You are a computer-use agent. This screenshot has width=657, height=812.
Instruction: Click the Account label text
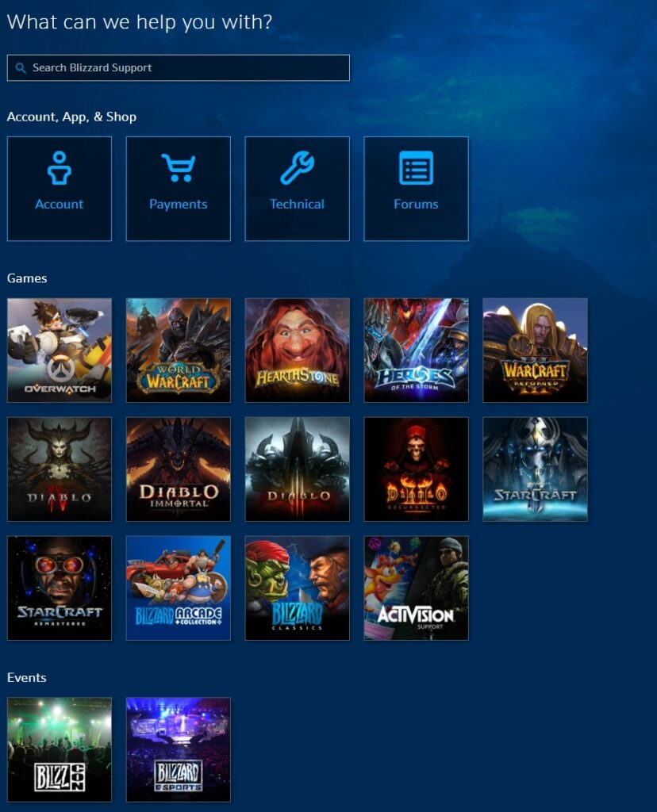coord(59,204)
